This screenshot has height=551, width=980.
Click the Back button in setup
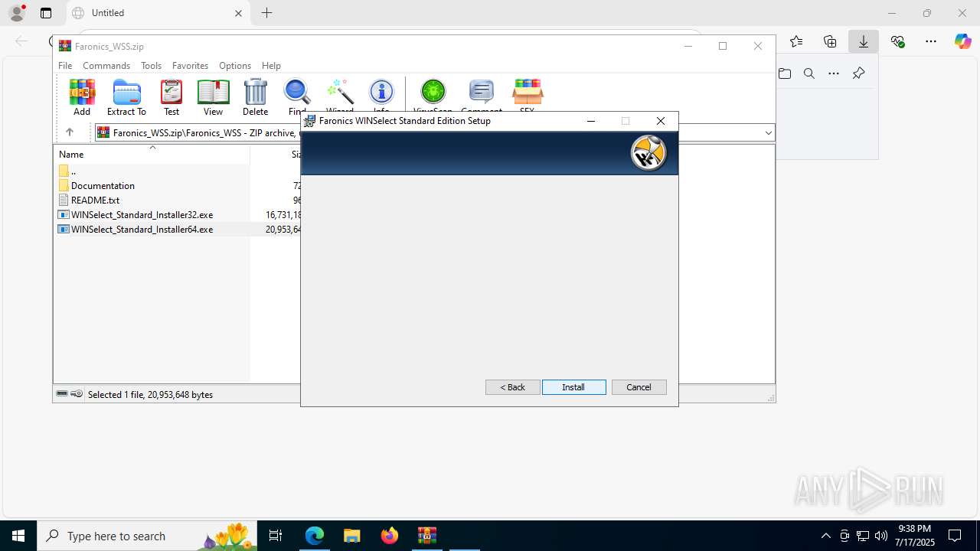pos(513,387)
